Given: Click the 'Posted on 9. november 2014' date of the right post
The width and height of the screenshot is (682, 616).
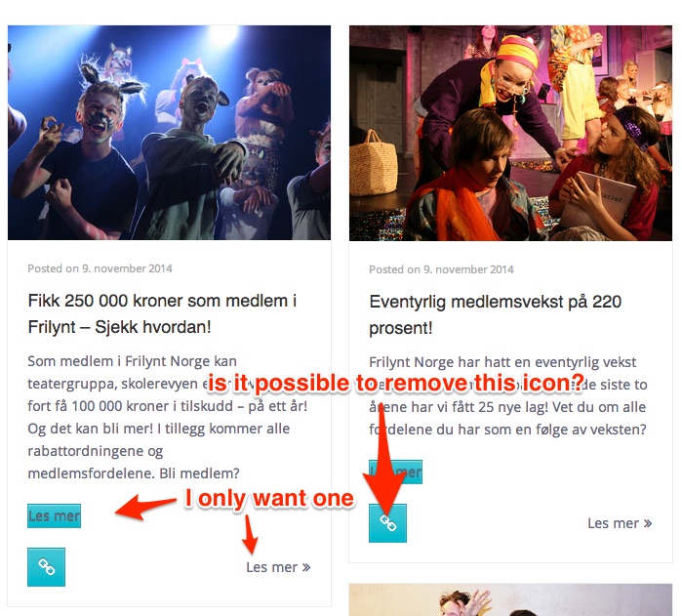Looking at the screenshot, I should (x=441, y=269).
